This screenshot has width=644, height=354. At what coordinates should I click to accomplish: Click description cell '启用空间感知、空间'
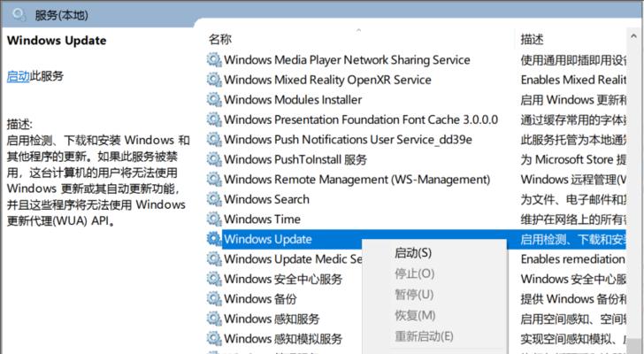pyautogui.click(x=573, y=319)
